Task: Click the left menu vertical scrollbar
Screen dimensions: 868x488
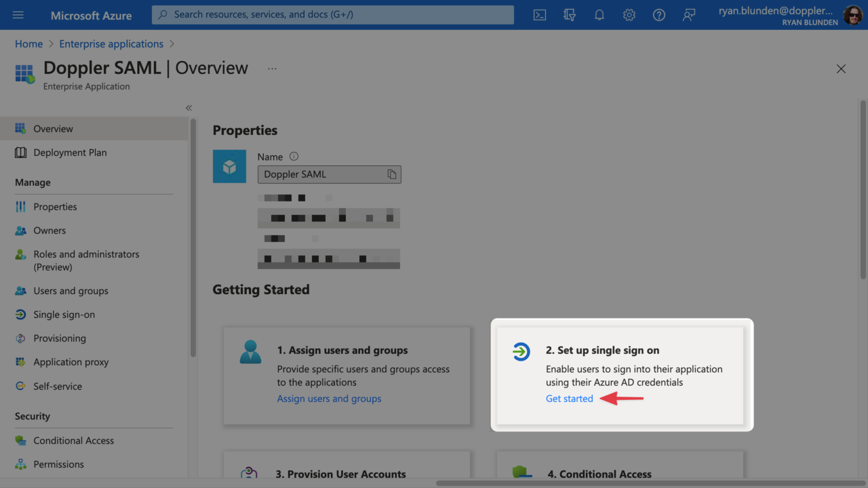Action: click(193, 237)
